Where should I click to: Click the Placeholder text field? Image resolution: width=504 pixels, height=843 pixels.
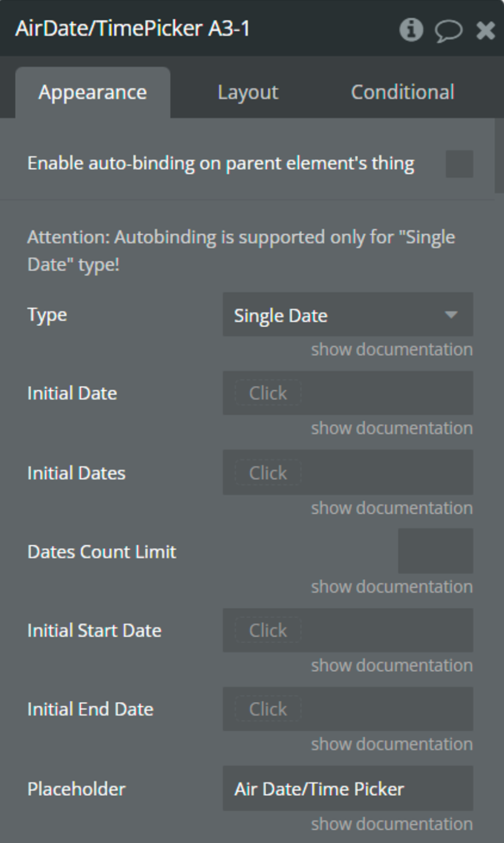click(x=347, y=789)
